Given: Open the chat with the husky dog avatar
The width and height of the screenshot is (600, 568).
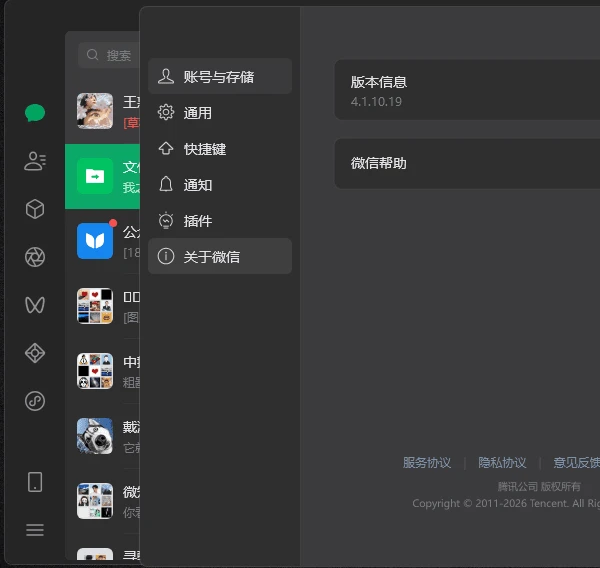Looking at the screenshot, I should [x=103, y=436].
